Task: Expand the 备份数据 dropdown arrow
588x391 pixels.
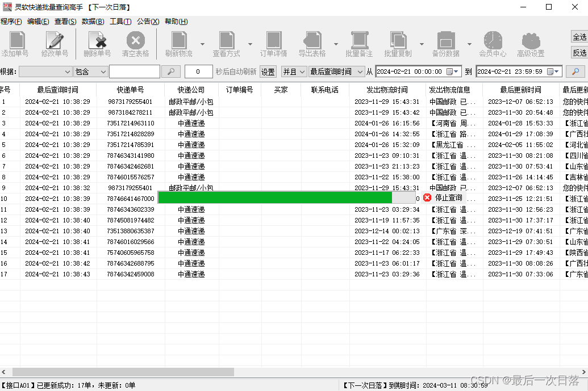Action: click(x=469, y=44)
